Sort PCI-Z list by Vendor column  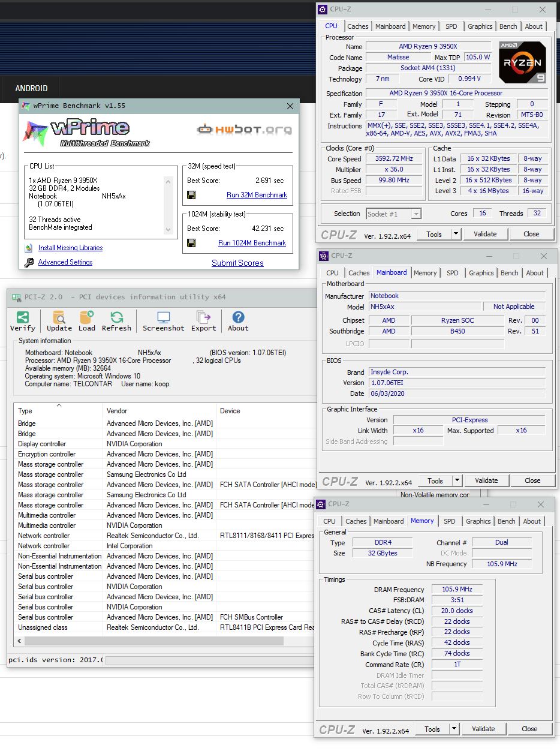(159, 411)
